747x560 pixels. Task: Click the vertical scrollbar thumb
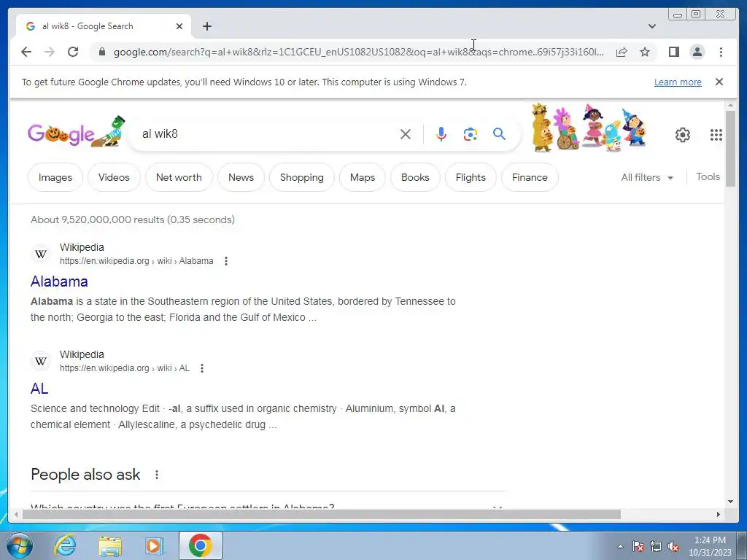coord(731,148)
